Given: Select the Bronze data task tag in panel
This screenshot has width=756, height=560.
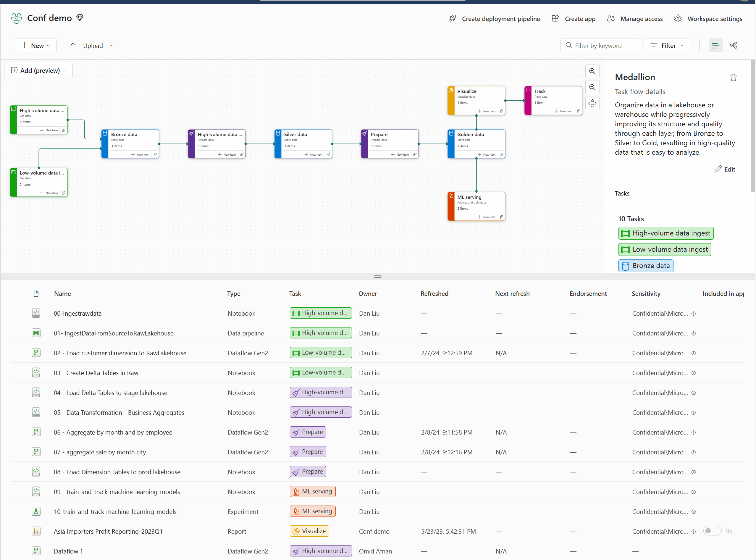Looking at the screenshot, I should tap(646, 266).
